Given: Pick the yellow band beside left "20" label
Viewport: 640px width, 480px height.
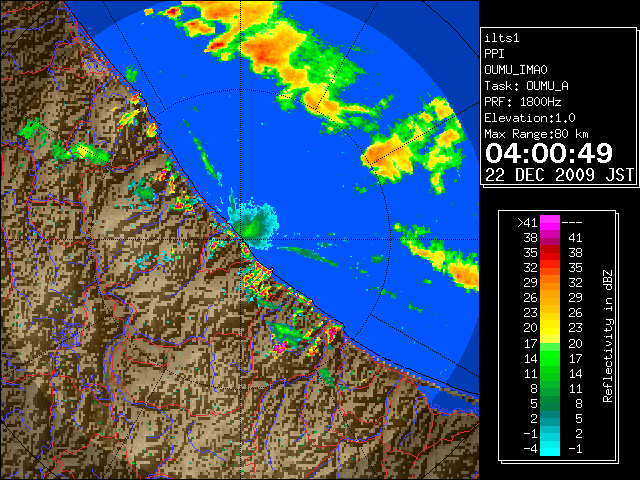Looking at the screenshot, I should coord(550,328).
